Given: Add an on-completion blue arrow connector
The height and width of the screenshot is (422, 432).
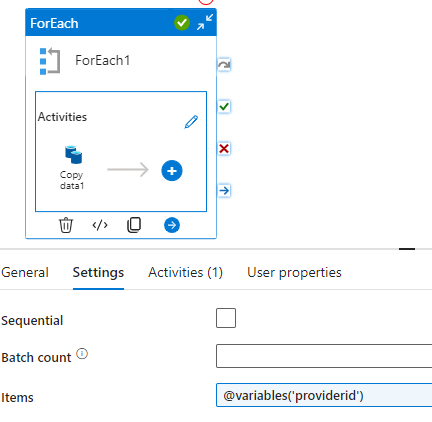Looking at the screenshot, I should [224, 191].
